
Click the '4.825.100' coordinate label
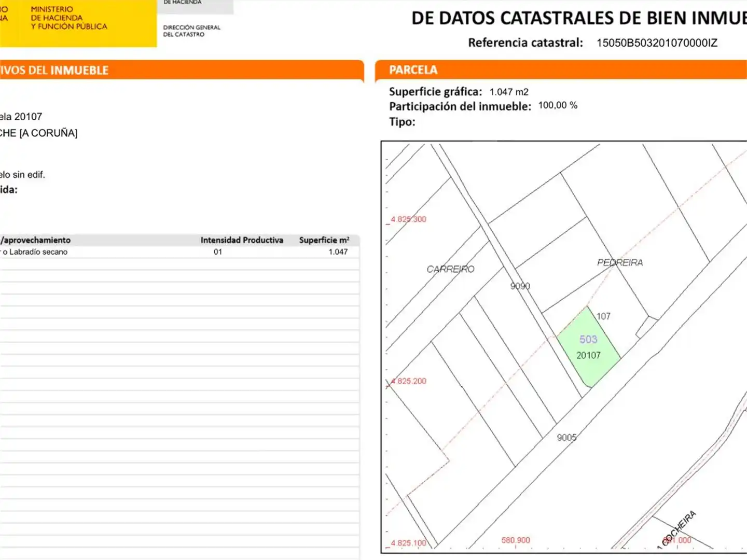point(408,543)
